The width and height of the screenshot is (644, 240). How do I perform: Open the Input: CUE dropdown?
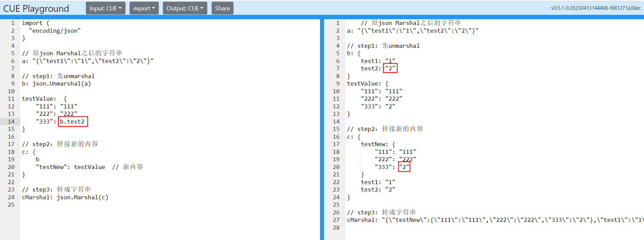106,8
